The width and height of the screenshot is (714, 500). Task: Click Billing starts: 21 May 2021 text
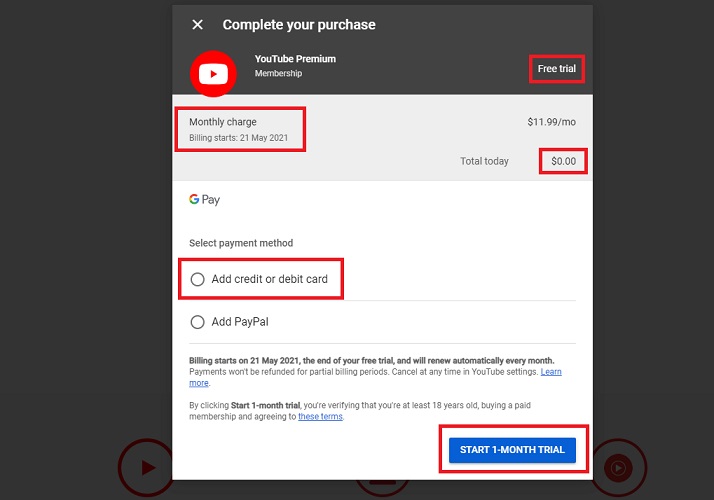point(239,138)
